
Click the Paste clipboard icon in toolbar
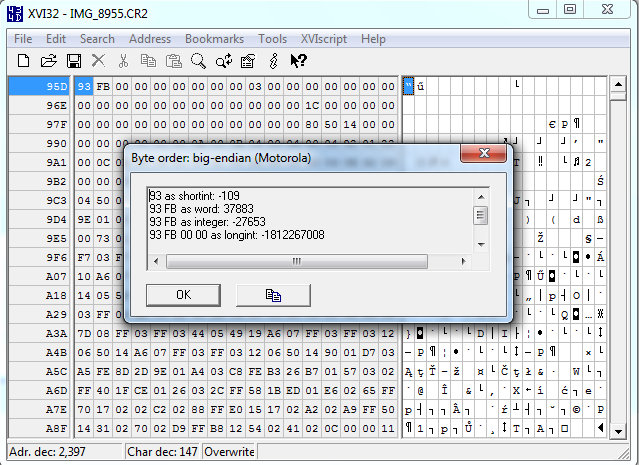pos(173,61)
